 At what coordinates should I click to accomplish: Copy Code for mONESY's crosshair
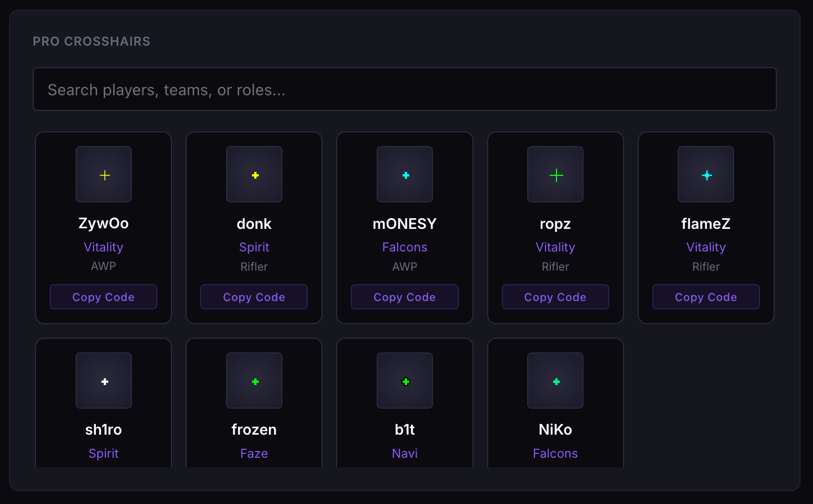(405, 297)
